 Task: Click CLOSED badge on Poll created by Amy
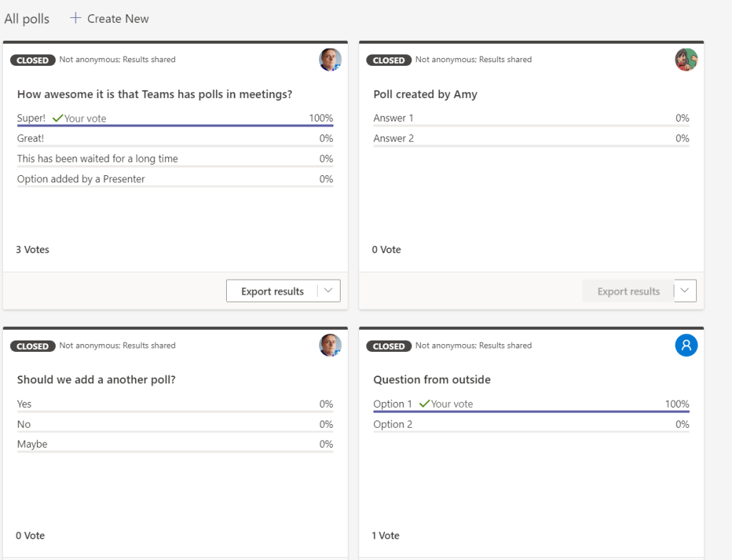point(389,60)
